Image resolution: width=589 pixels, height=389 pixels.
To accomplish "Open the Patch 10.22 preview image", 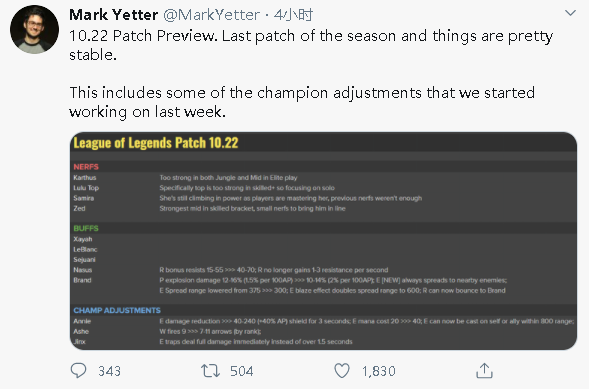I will click(x=323, y=241).
